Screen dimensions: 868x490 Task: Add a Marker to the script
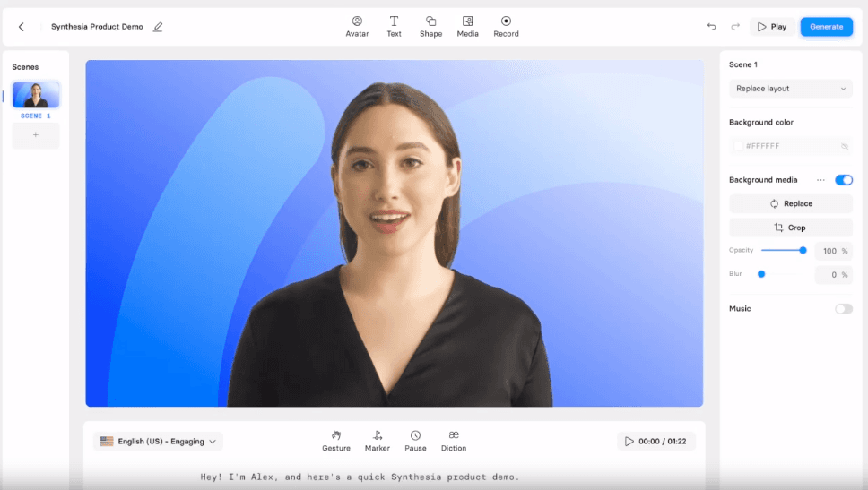[378, 441]
